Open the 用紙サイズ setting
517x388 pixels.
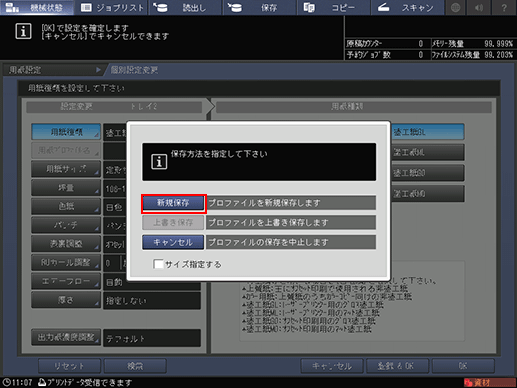tap(66, 169)
